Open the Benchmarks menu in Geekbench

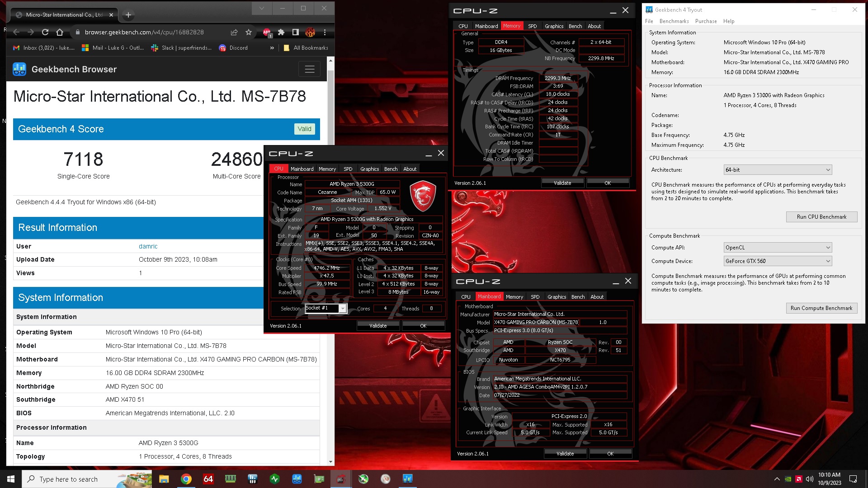pos(674,21)
